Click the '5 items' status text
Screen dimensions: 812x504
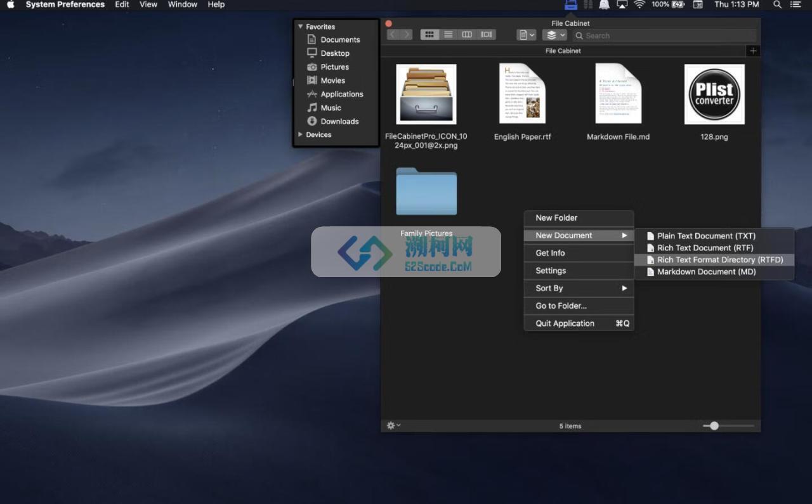[570, 426]
